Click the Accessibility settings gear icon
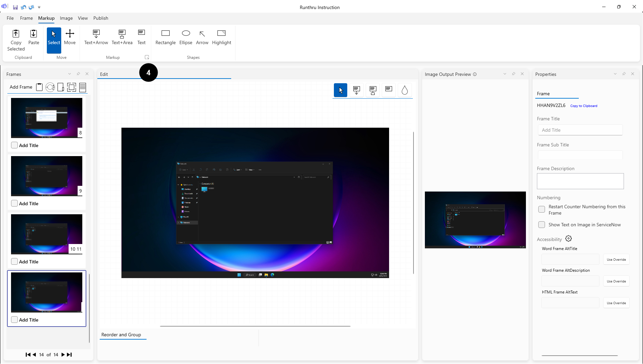This screenshot has width=643, height=364. click(x=568, y=239)
